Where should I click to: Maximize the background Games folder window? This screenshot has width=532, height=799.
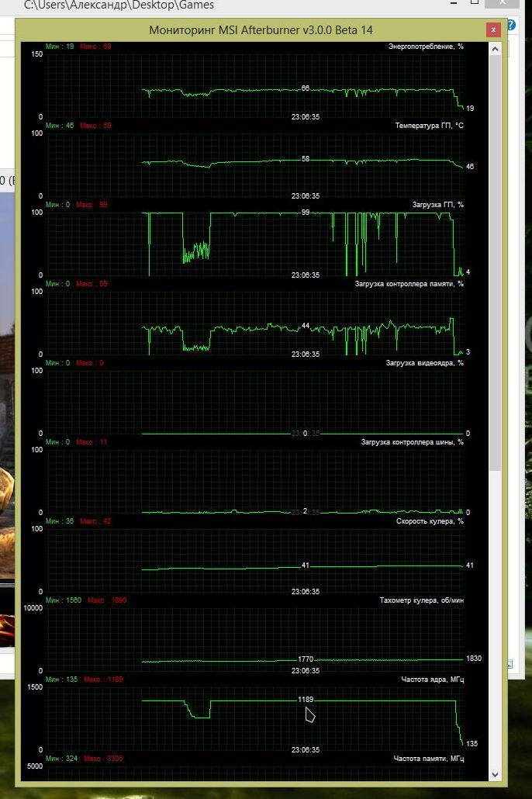pos(475,2)
